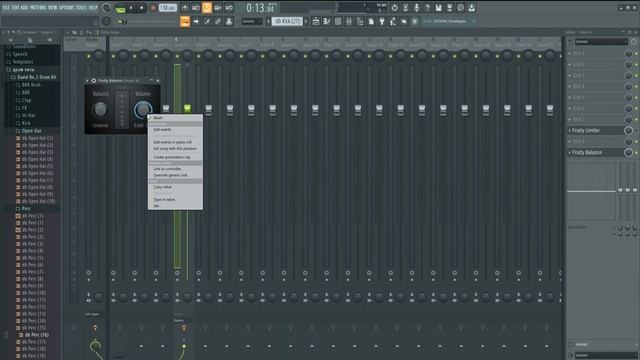This screenshot has width=640, height=360.
Task: Open the Piano roll view icon
Action: [327, 21]
